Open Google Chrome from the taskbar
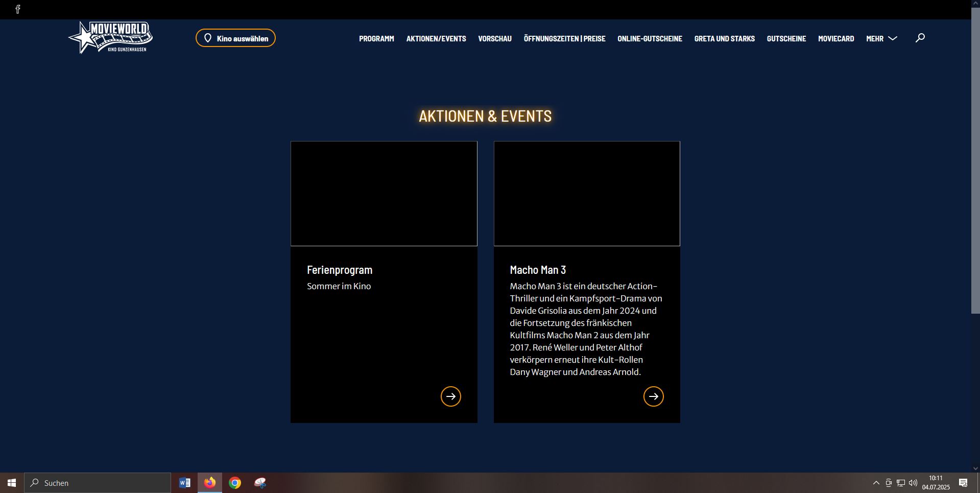Viewport: 980px width, 493px height. [x=235, y=483]
